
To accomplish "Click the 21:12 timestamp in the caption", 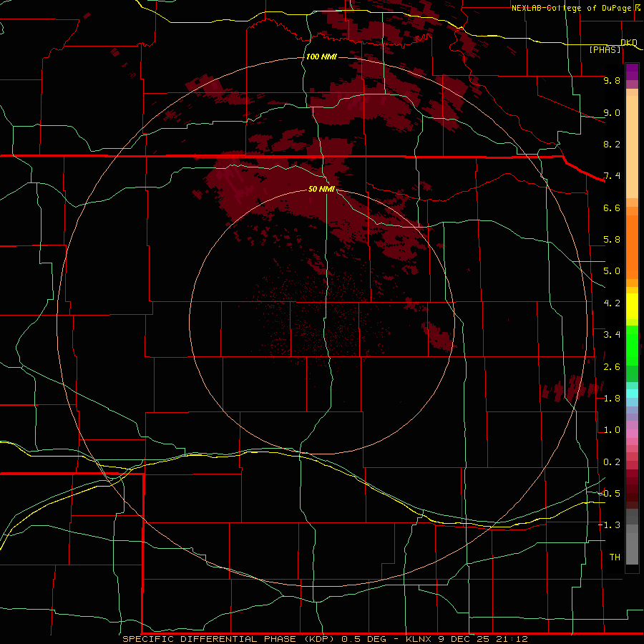I will pos(511,639).
